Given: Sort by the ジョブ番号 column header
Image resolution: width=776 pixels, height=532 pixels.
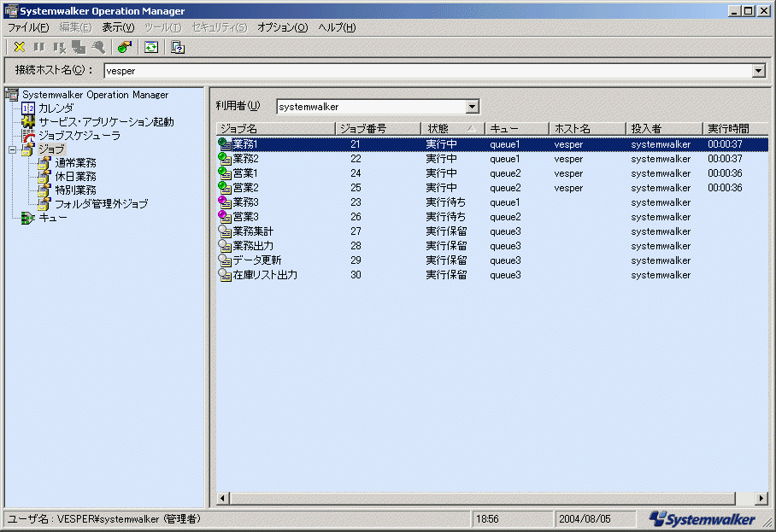Looking at the screenshot, I should (378, 129).
